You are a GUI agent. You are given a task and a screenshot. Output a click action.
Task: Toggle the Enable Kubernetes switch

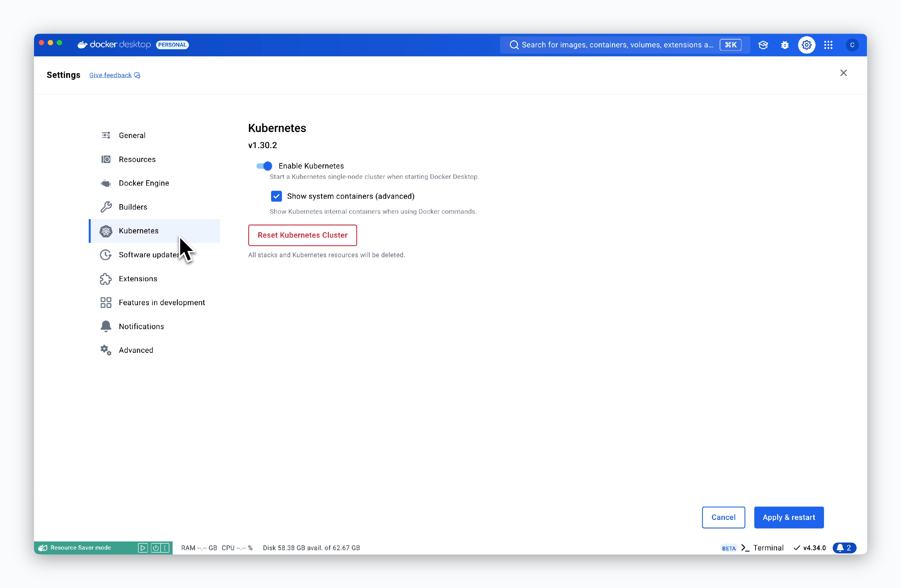tap(264, 166)
